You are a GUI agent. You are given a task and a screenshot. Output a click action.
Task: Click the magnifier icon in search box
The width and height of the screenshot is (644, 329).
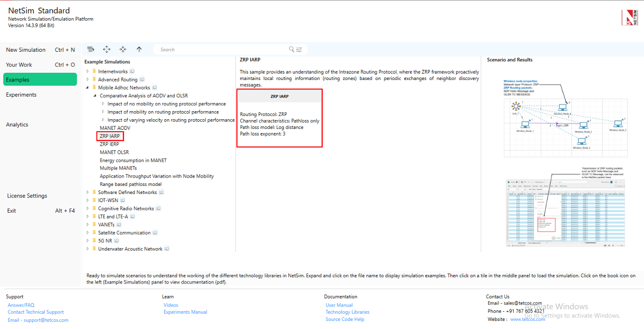click(292, 49)
